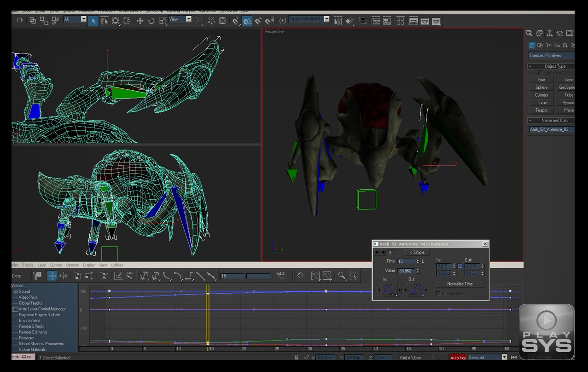Set tangents to Linear in curve editor
Screen dimensions: 588x372
(200, 275)
